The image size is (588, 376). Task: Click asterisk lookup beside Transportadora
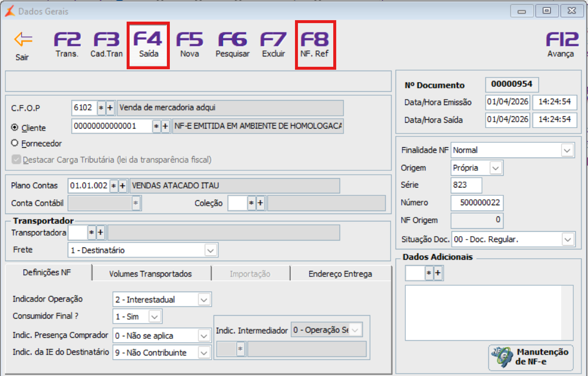91,232
